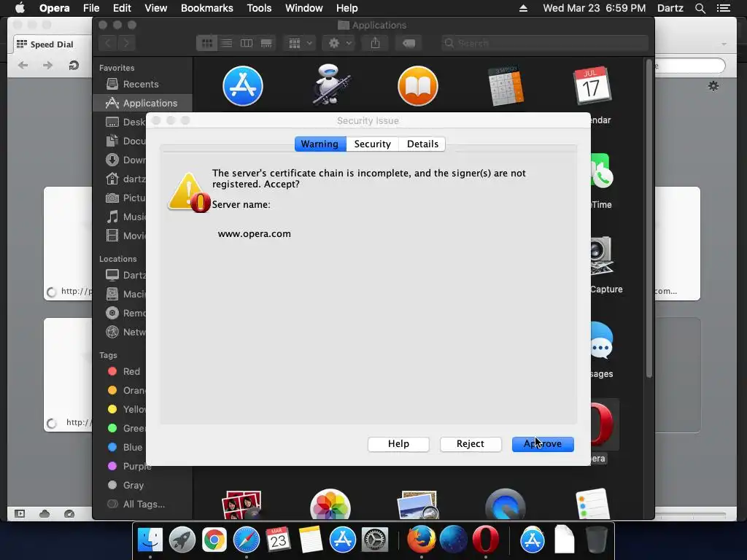Open Trash from the Dock

(x=596, y=540)
